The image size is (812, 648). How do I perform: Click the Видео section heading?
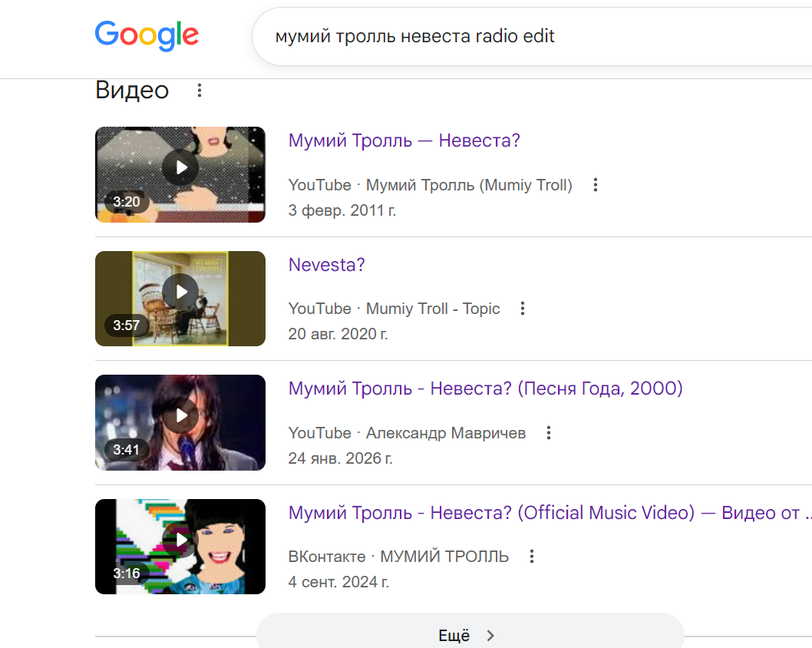coord(132,90)
